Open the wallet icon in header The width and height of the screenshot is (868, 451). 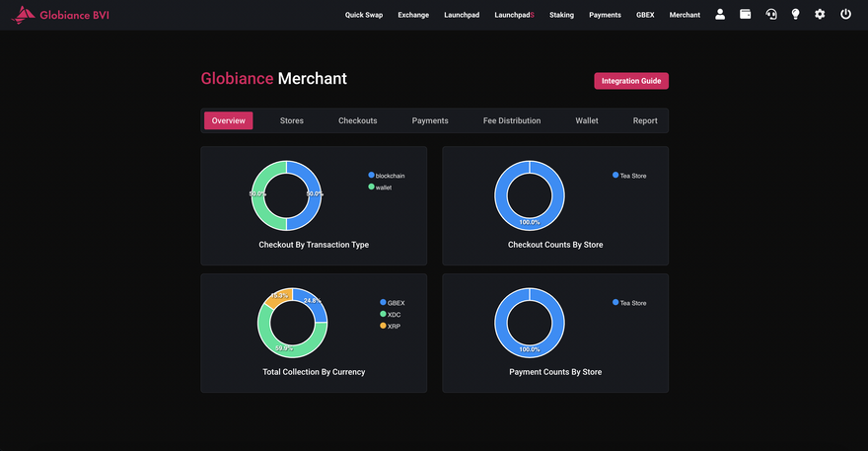(746, 15)
